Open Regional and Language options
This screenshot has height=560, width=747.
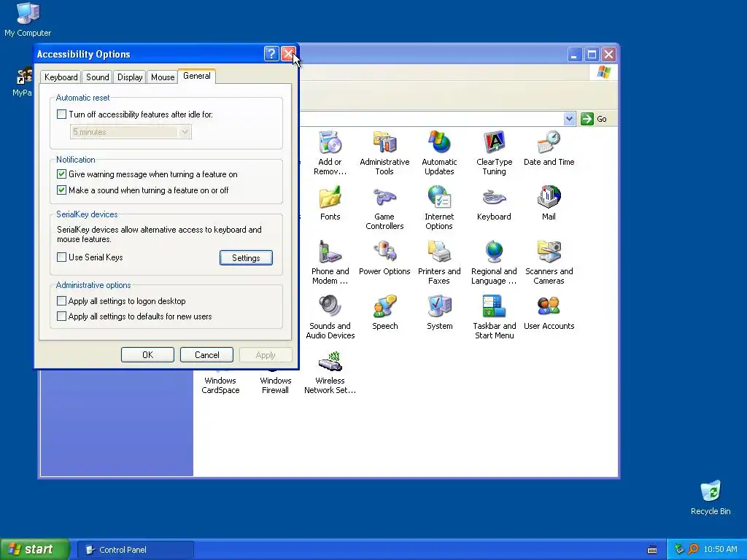pyautogui.click(x=494, y=262)
